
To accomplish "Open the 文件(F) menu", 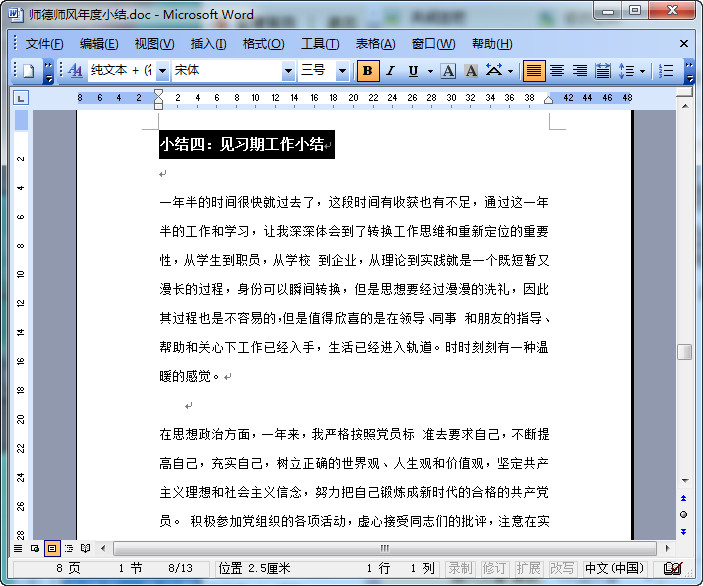I will click(44, 43).
